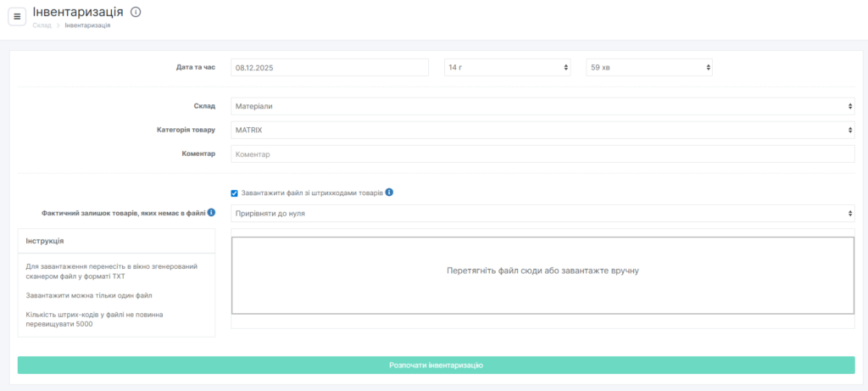The width and height of the screenshot is (868, 391).
Task: Click the Інструкція panel header
Action: 116,241
